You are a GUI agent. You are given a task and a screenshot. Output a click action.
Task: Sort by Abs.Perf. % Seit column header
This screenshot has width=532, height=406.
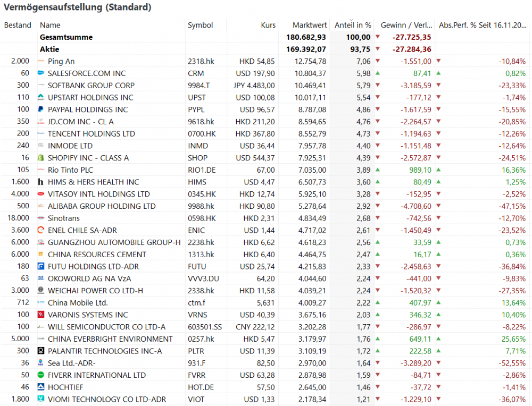coord(483,25)
